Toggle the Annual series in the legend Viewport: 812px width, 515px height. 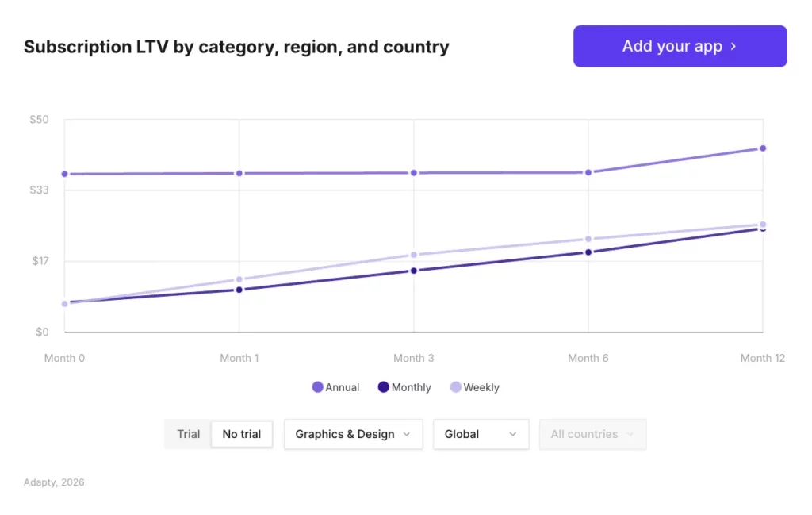(335, 387)
